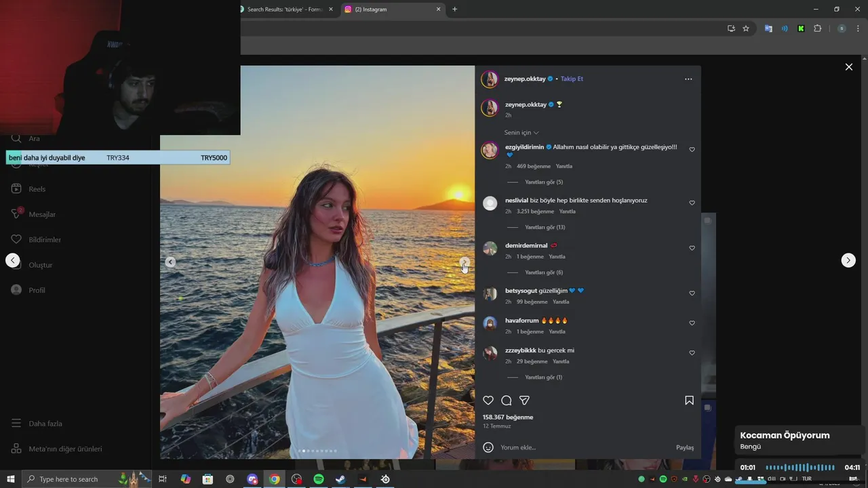Open Oluştur in the Instagram sidebar
Viewport: 868px width, 488px height.
32,265
